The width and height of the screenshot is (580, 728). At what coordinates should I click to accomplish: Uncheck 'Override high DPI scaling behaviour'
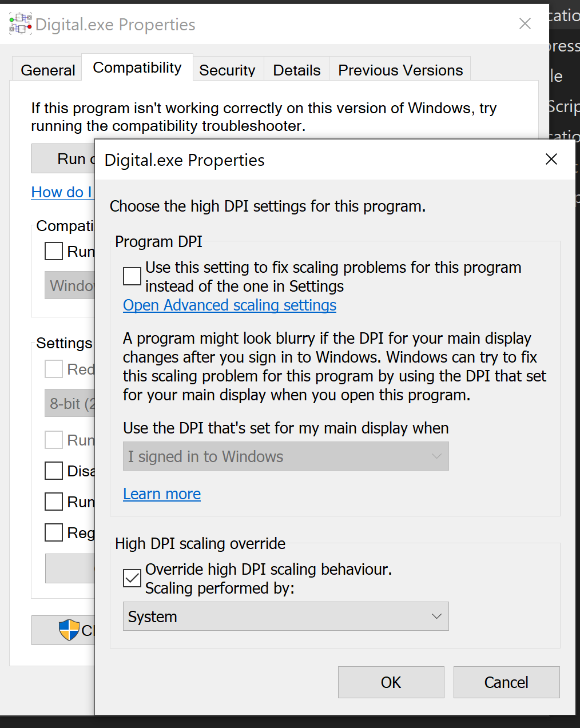[132, 578]
